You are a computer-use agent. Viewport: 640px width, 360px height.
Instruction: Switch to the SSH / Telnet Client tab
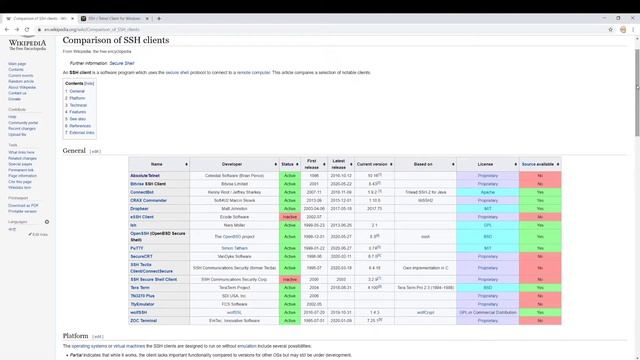coord(114,18)
